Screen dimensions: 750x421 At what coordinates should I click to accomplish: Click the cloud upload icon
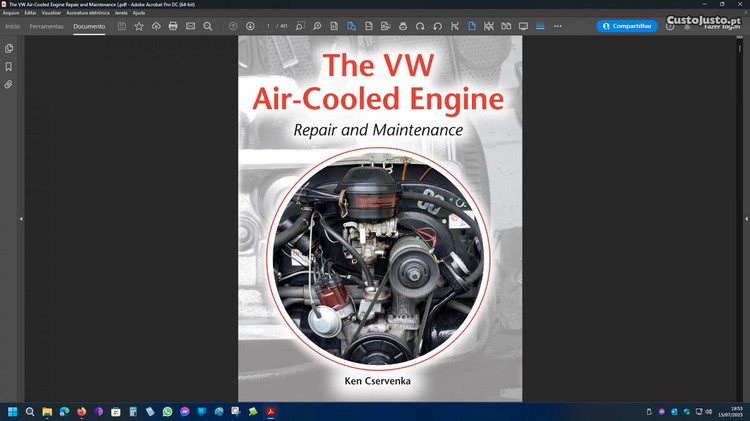pos(156,26)
